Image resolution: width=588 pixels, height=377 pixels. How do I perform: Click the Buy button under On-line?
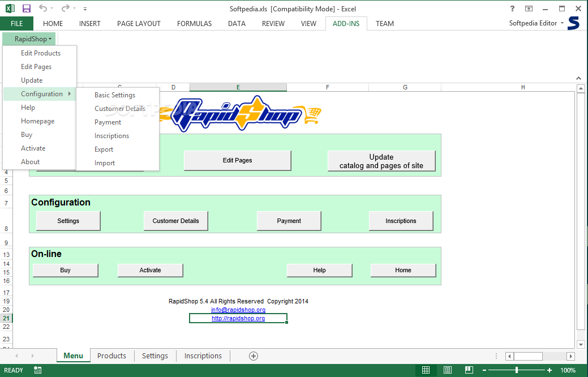pyautogui.click(x=65, y=271)
